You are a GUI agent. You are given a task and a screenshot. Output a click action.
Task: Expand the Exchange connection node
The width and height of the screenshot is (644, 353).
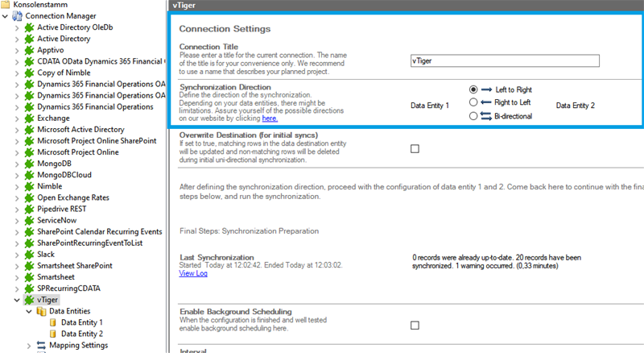click(18, 118)
